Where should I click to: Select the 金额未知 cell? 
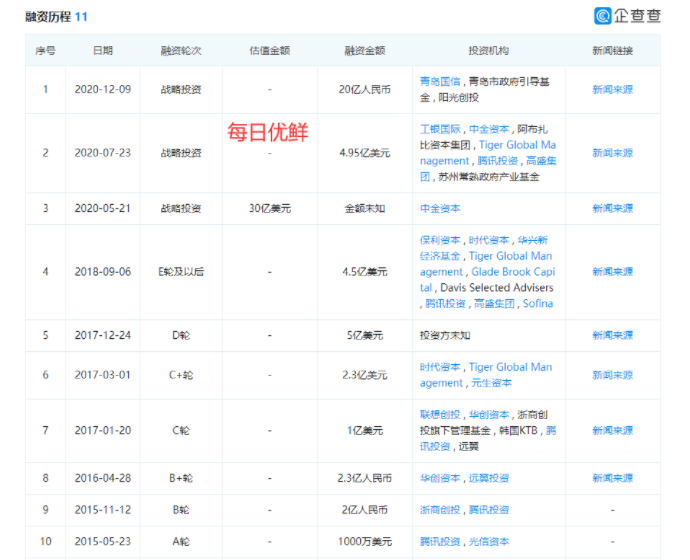point(365,208)
